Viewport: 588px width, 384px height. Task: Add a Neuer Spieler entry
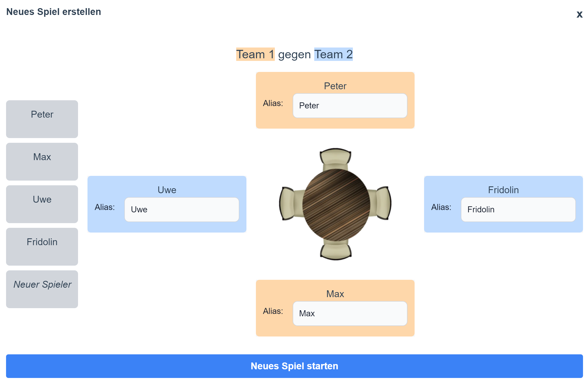coord(42,289)
